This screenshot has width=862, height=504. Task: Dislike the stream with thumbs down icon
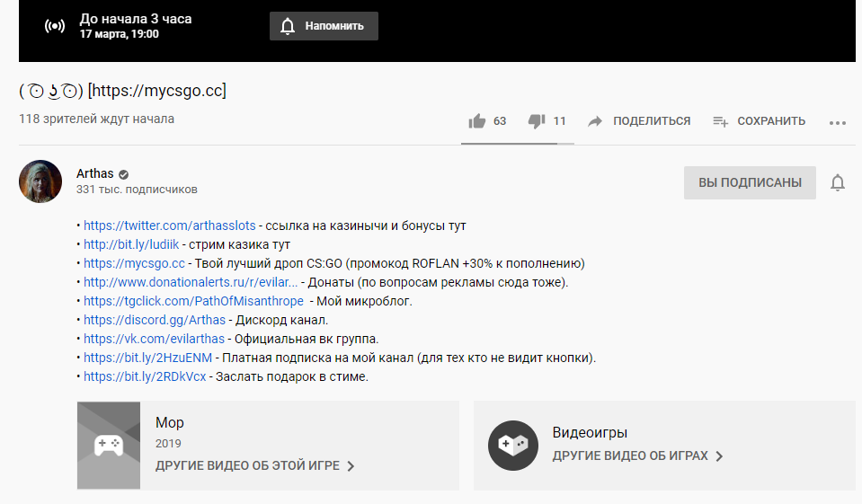click(x=537, y=121)
